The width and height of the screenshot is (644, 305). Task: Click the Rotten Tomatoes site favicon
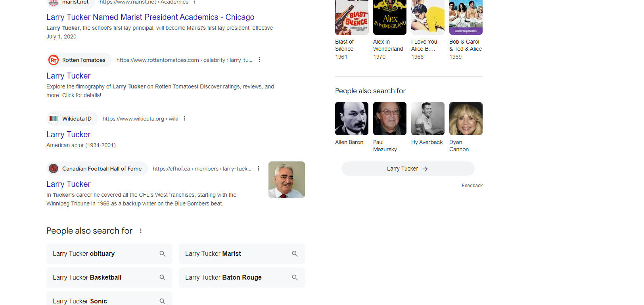tap(54, 60)
